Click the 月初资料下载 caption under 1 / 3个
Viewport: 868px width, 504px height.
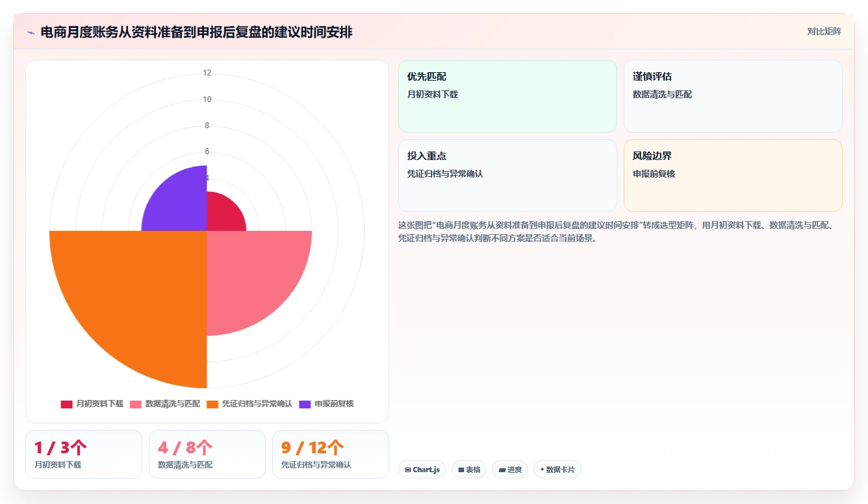(x=58, y=465)
